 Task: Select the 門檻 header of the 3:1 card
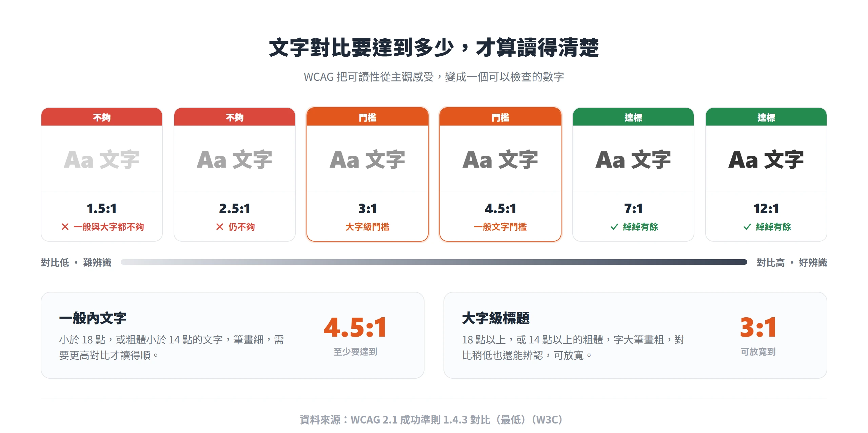[x=368, y=117]
